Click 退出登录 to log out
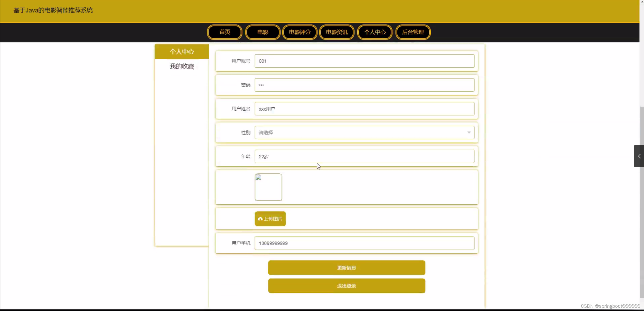The image size is (644, 311). point(346,286)
